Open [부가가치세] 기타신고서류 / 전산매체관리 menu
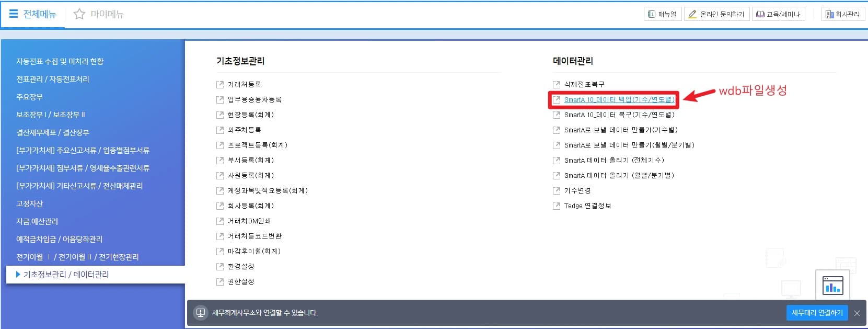The image size is (868, 329). coord(79,186)
